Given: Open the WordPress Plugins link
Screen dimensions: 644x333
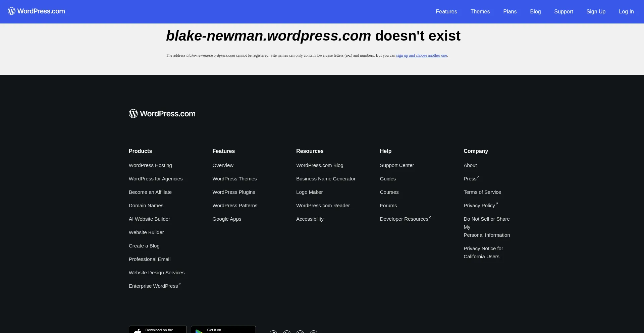Looking at the screenshot, I should click(x=234, y=192).
